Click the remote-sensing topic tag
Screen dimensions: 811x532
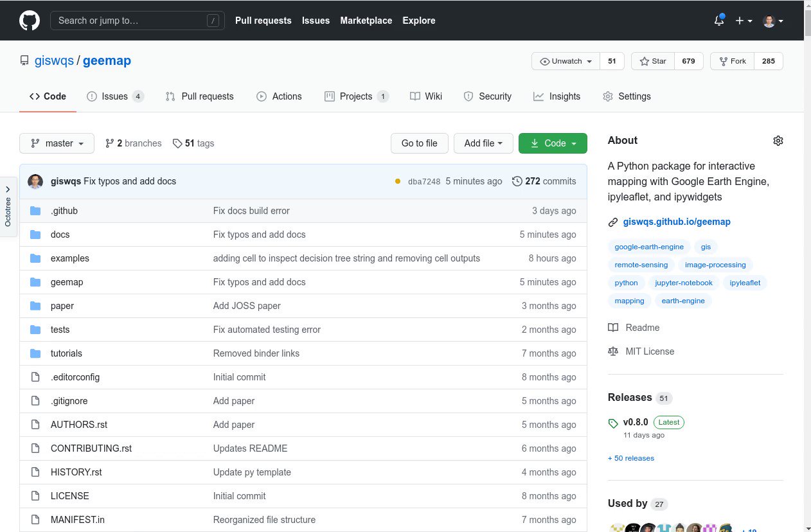(641, 265)
